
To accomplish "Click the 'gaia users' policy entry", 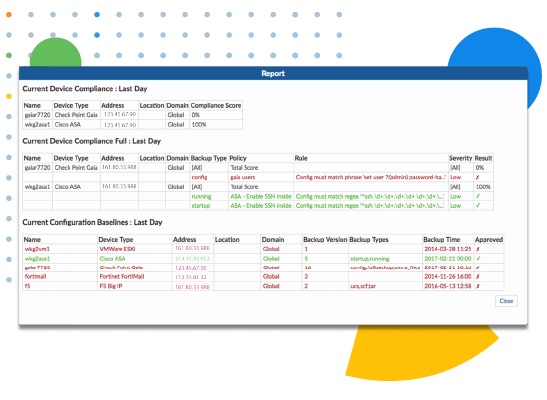I will [242, 178].
